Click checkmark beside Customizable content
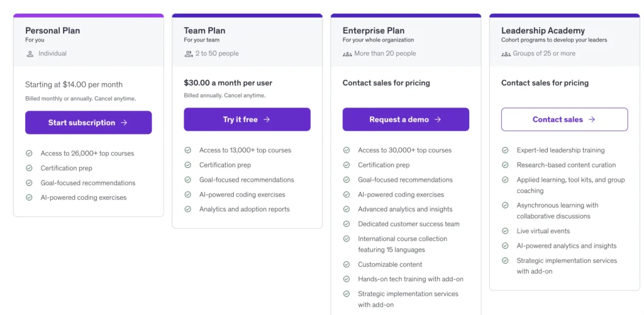This screenshot has width=644, height=315. click(x=347, y=265)
